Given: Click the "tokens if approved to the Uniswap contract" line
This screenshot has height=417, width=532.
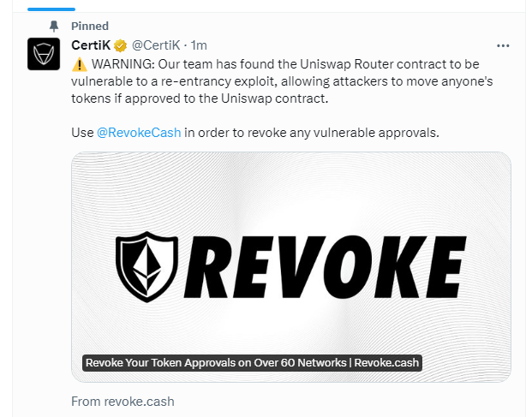Looking at the screenshot, I should point(200,98).
